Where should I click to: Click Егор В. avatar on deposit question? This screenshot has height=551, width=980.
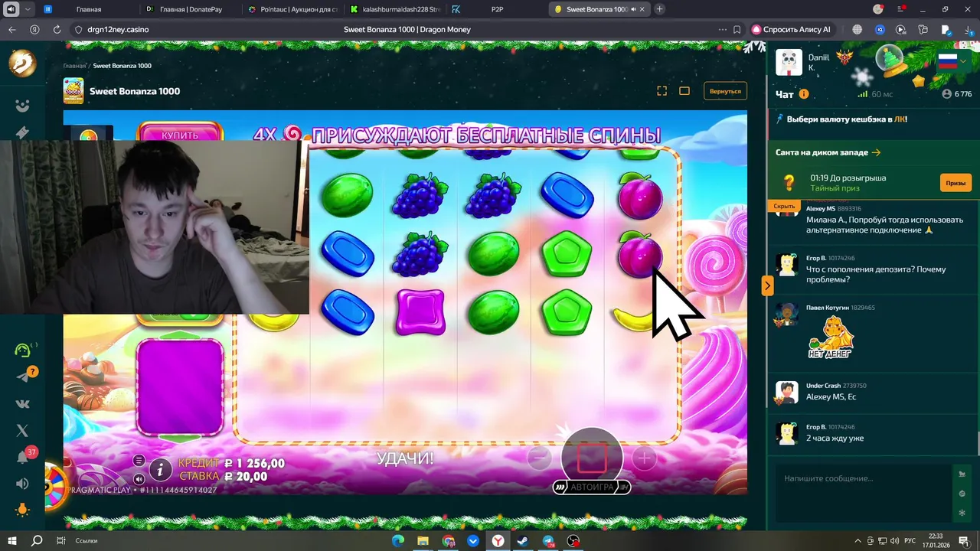(x=787, y=265)
